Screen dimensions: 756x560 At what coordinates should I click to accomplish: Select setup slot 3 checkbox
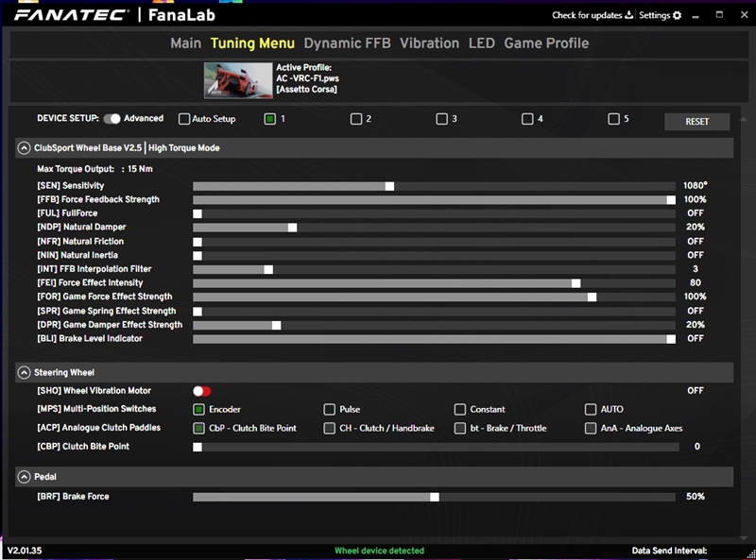[441, 119]
